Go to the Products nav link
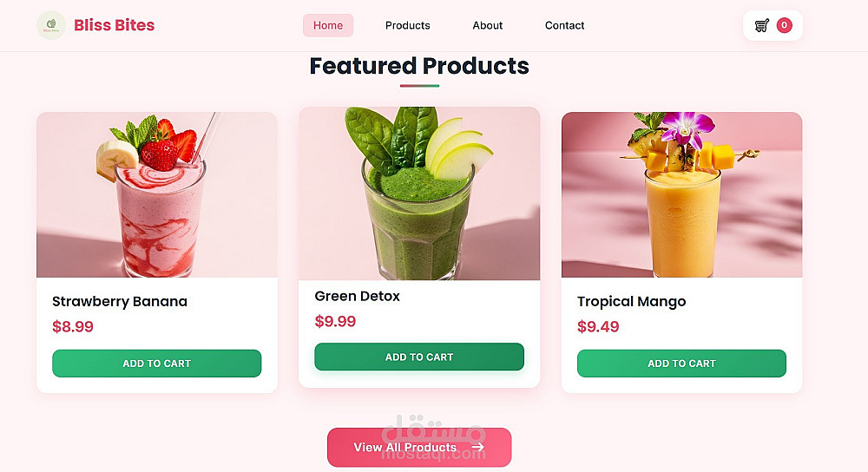This screenshot has width=868, height=472. point(407,25)
